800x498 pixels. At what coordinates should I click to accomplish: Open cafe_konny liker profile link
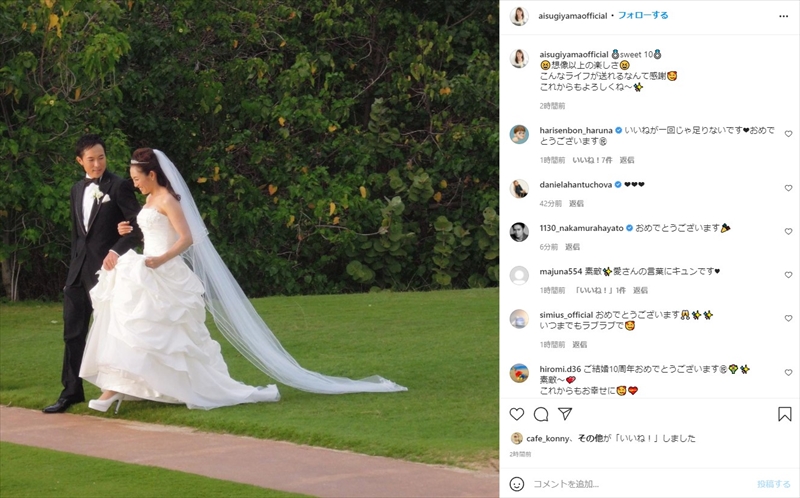tap(547, 438)
